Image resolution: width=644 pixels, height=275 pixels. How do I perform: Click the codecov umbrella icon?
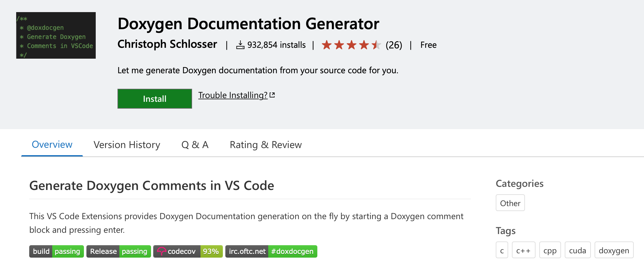(x=162, y=251)
